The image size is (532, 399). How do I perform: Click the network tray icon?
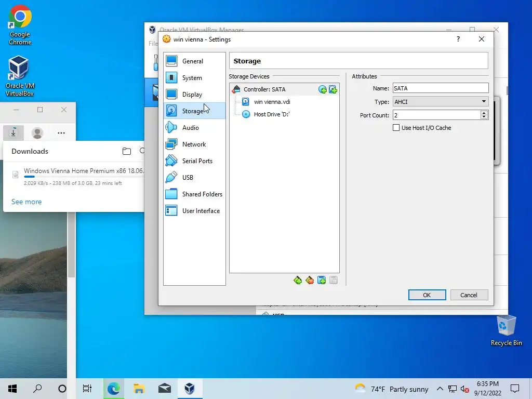click(x=453, y=389)
